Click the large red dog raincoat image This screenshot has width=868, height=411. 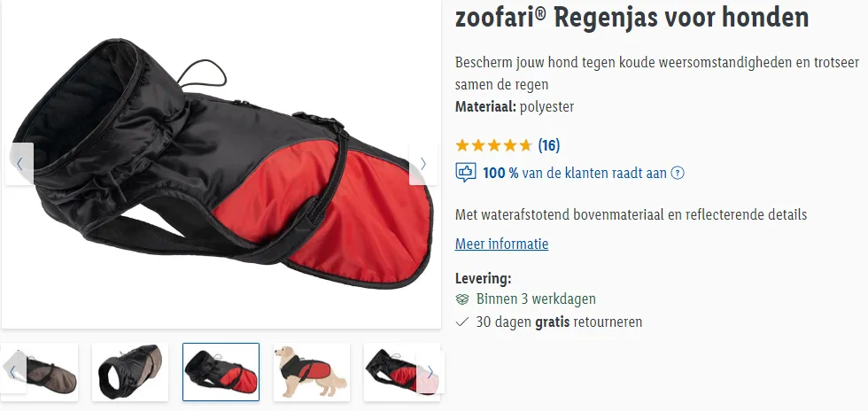pyautogui.click(x=221, y=164)
